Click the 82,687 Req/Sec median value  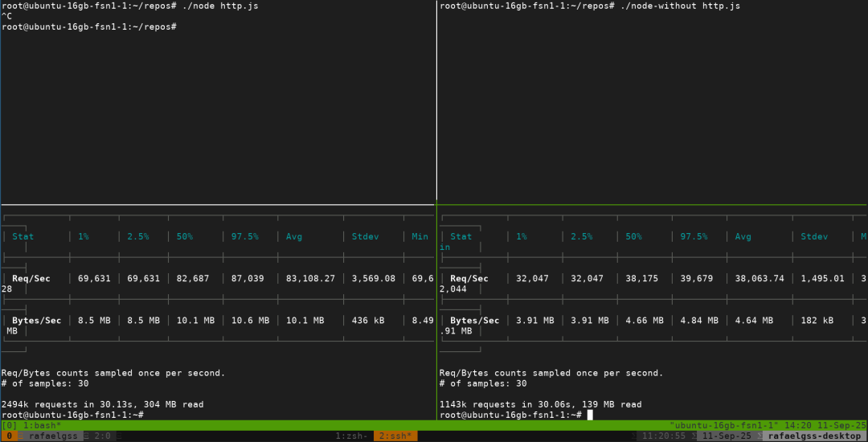[193, 278]
